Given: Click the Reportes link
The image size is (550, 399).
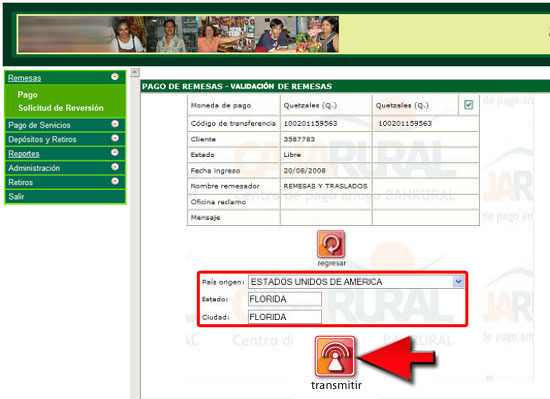Looking at the screenshot, I should tap(24, 154).
